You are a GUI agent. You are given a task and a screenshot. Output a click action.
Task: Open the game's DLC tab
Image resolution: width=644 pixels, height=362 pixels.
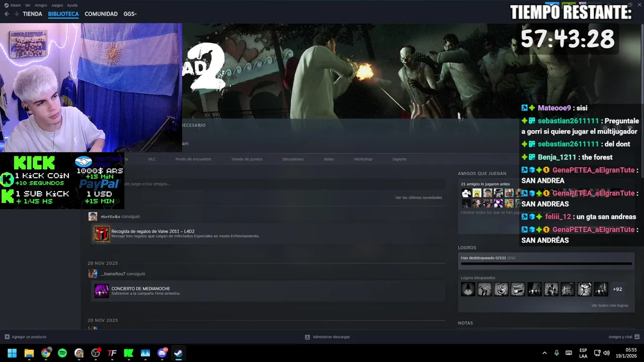click(152, 159)
